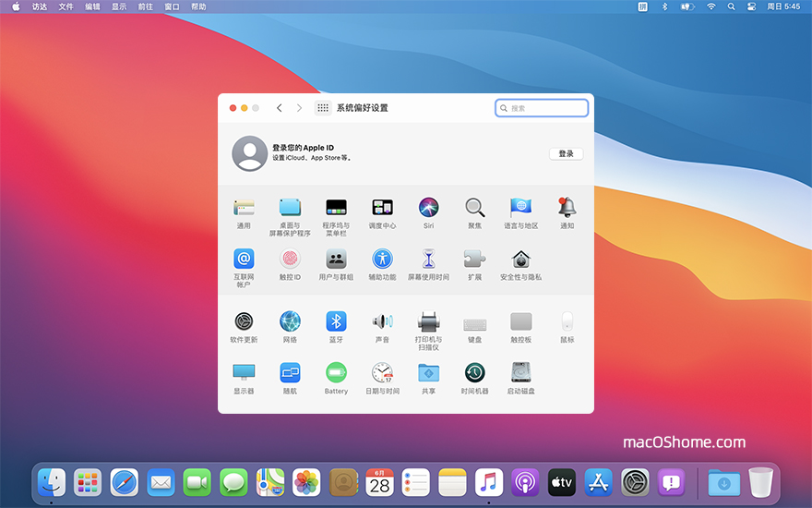Open Photos from the Dock
Image resolution: width=812 pixels, height=508 pixels.
point(306,482)
